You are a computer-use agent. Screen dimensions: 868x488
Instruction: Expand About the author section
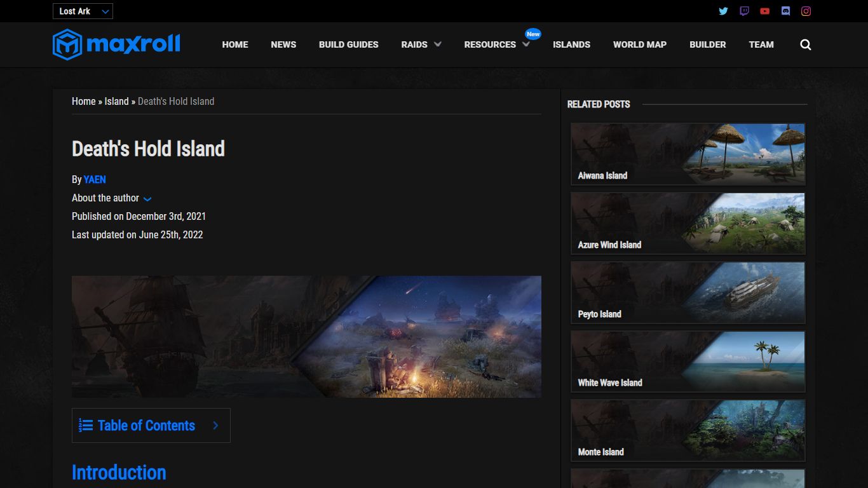pos(112,198)
